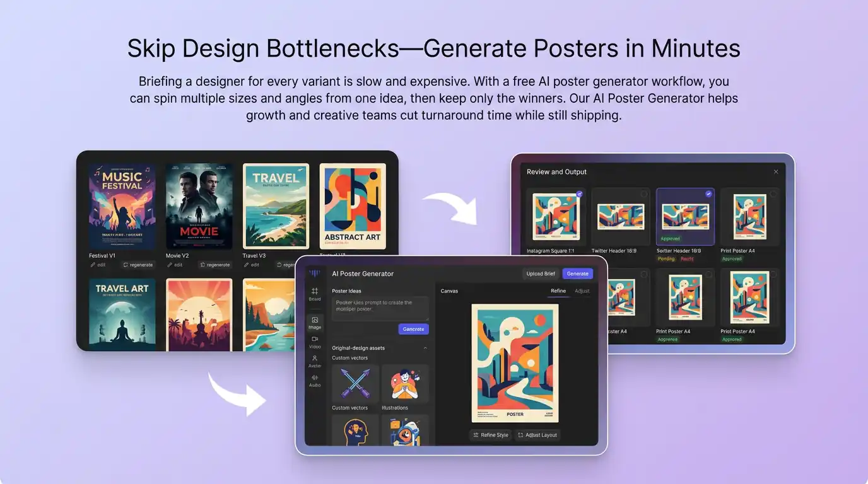The height and width of the screenshot is (484, 868).
Task: Select the Image tool in the sidebar
Action: coord(314,323)
